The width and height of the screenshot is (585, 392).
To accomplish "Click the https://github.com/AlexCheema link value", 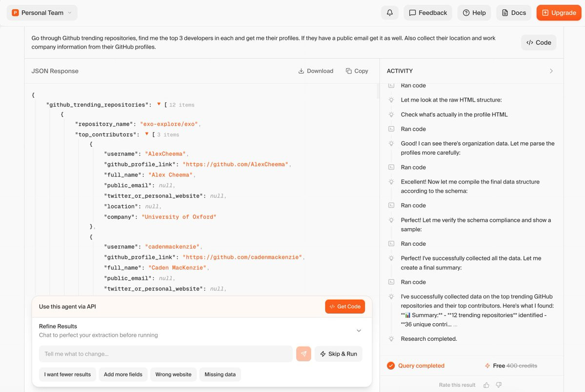I will [236, 164].
